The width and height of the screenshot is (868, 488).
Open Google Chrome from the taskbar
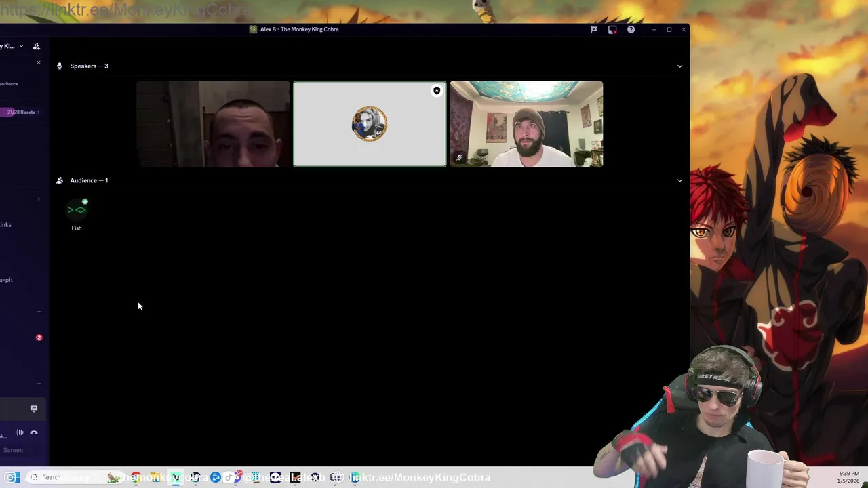click(x=136, y=477)
